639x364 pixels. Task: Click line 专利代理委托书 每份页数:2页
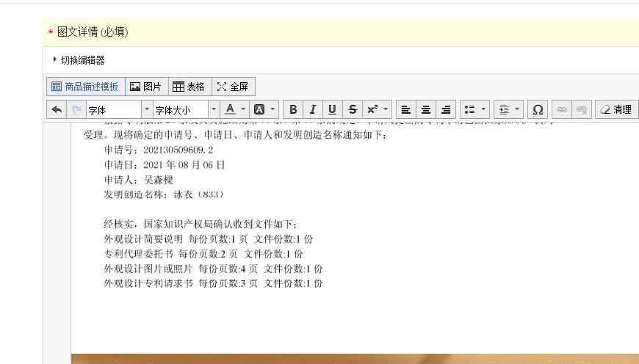click(x=203, y=254)
